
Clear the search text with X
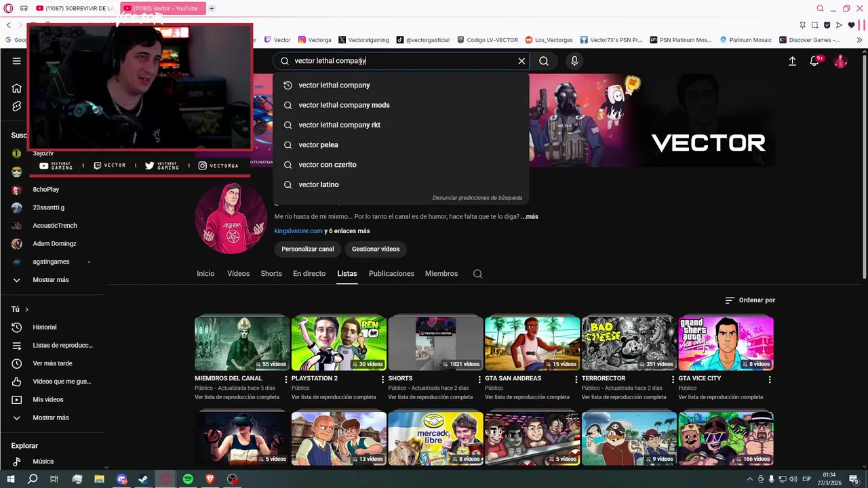click(521, 61)
